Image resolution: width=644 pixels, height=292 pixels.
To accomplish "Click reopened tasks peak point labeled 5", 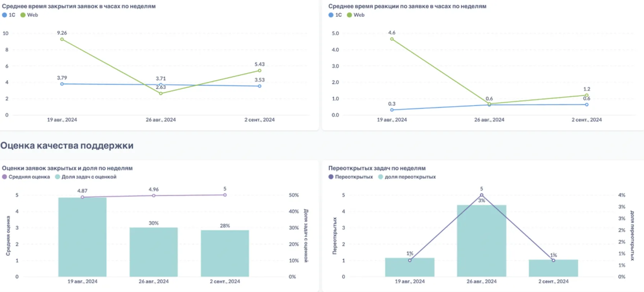I will tap(481, 195).
